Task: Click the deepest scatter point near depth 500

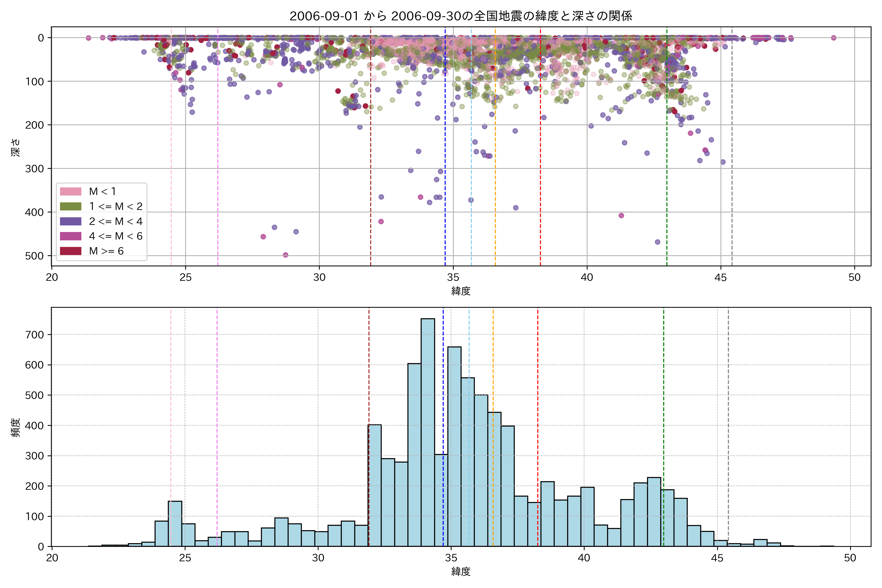Action: 285,255
